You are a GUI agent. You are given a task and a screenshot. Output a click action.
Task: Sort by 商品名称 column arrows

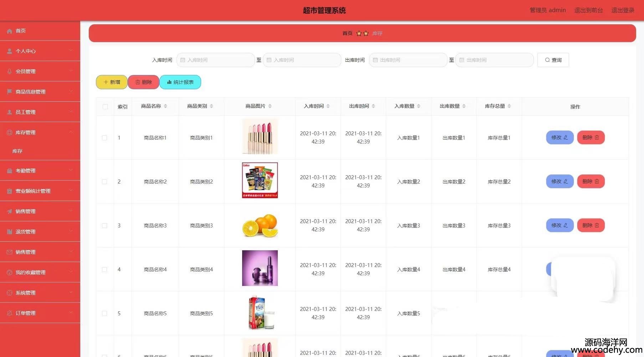(165, 106)
